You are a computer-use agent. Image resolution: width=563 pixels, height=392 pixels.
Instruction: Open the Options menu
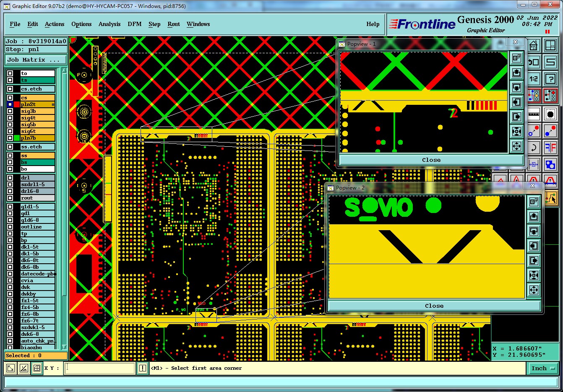[x=81, y=24]
